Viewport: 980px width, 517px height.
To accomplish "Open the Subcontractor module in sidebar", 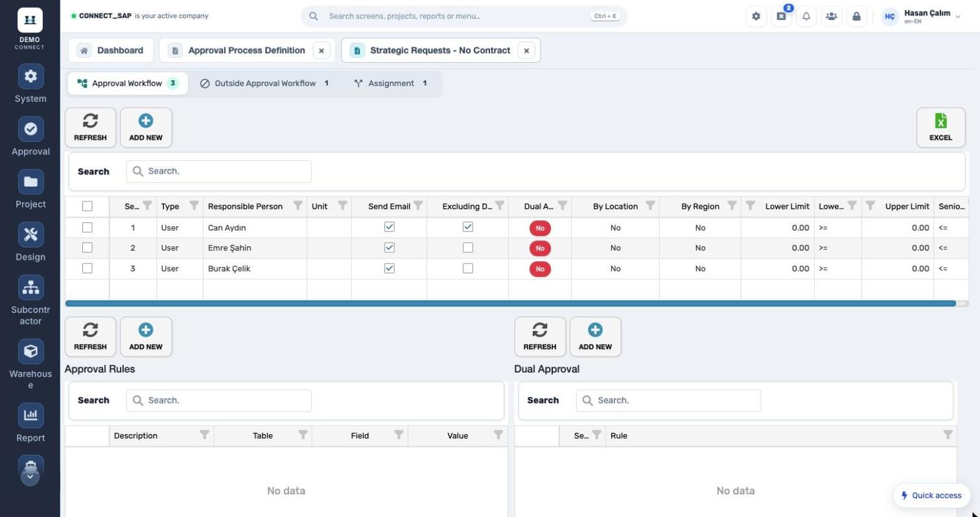I will (x=30, y=301).
